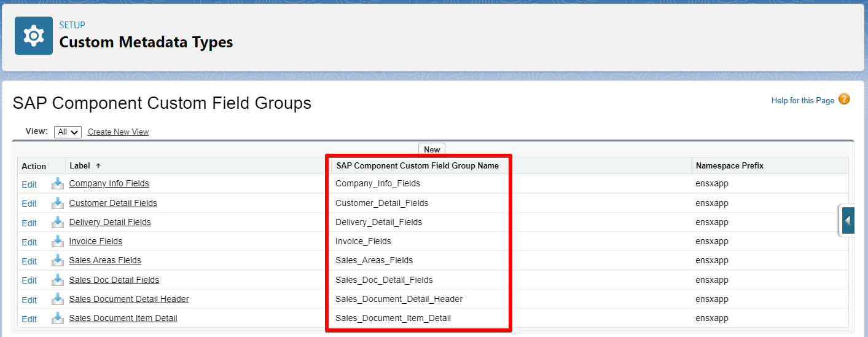Click ensxapp prefix in Company Info Fields row
Screen dimensions: 868x337
pyautogui.click(x=712, y=183)
